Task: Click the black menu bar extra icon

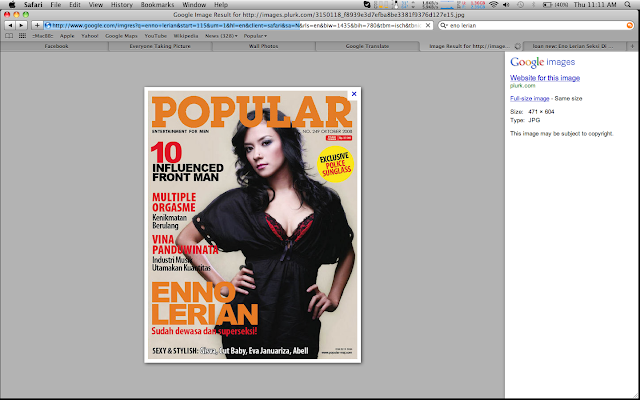Action: pos(367,5)
